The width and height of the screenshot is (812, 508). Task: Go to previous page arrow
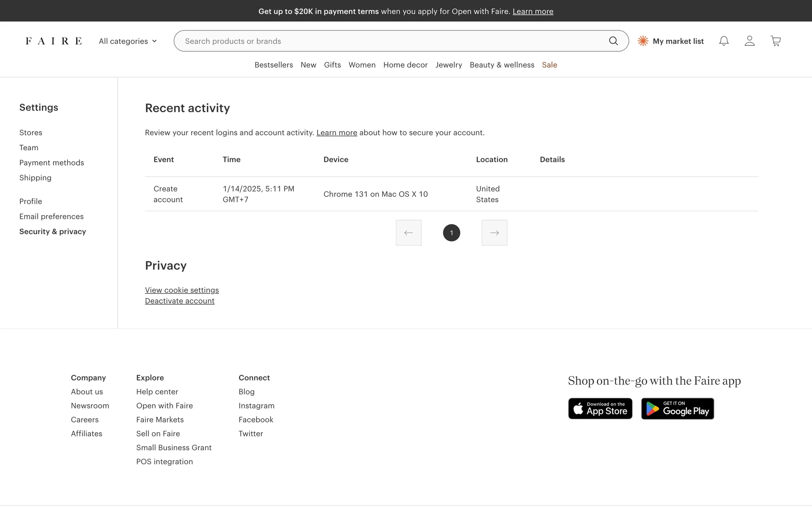[x=409, y=233]
